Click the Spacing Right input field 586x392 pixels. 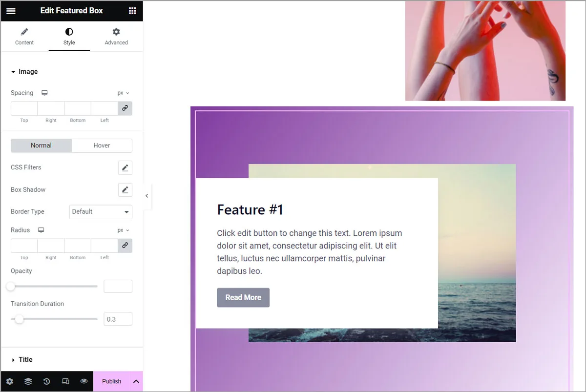tap(51, 108)
